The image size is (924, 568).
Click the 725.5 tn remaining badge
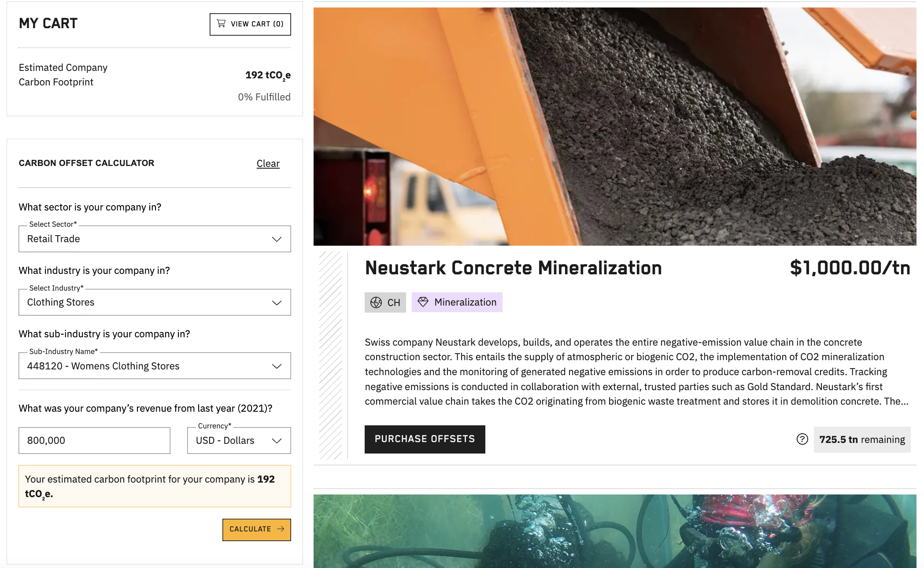(862, 439)
